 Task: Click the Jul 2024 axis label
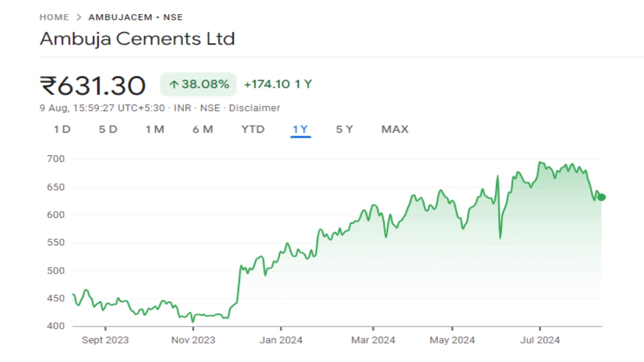[x=540, y=340]
